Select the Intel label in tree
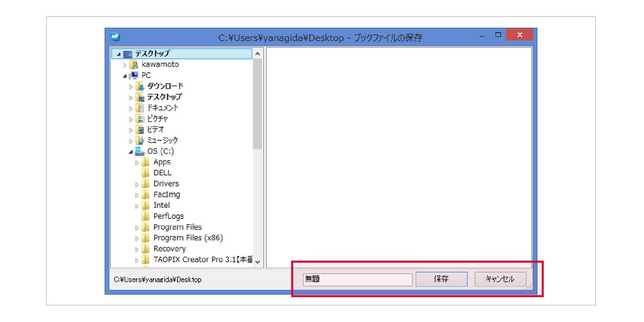This screenshot has height=322, width=644. point(162,205)
